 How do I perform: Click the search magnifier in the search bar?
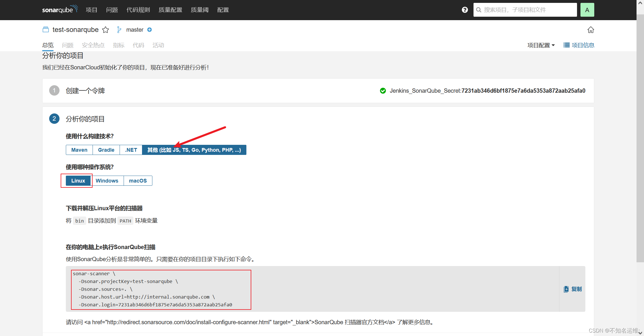479,10
